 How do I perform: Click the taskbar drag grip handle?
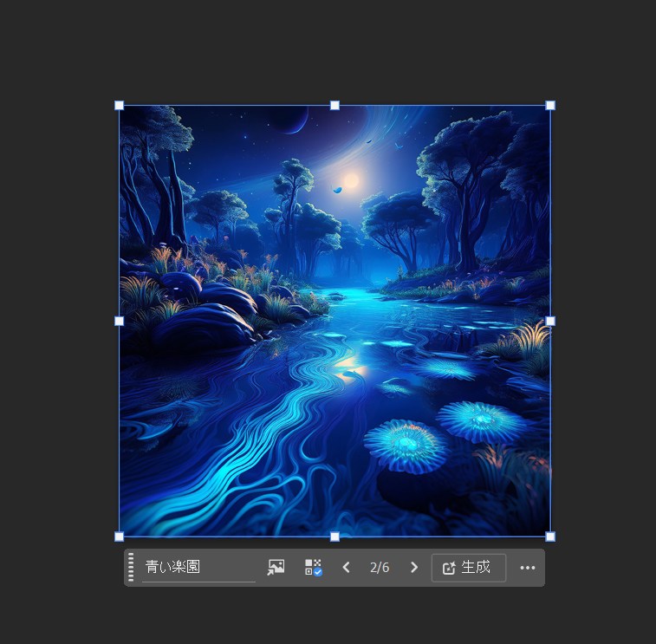[x=131, y=568]
